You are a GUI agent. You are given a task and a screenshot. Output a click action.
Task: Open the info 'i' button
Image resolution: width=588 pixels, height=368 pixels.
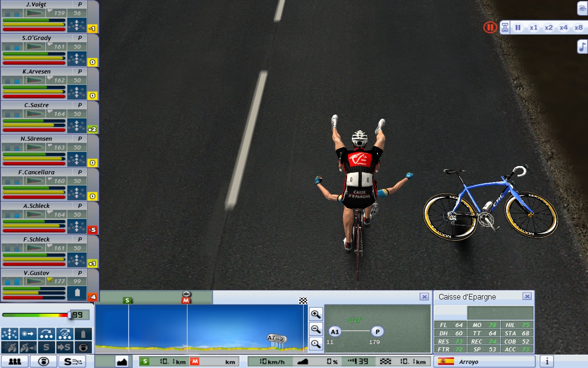click(547, 362)
